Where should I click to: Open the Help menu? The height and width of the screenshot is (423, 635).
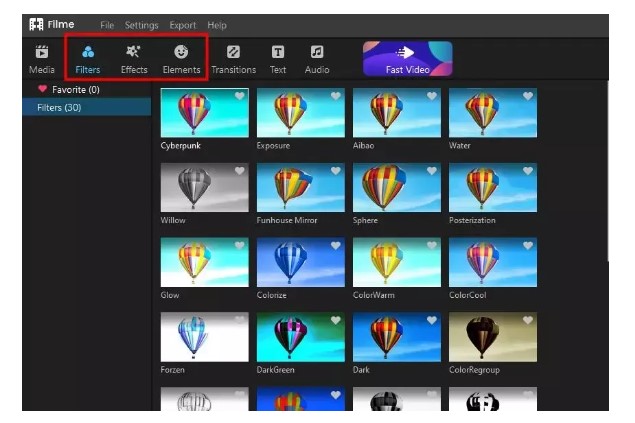coord(217,25)
